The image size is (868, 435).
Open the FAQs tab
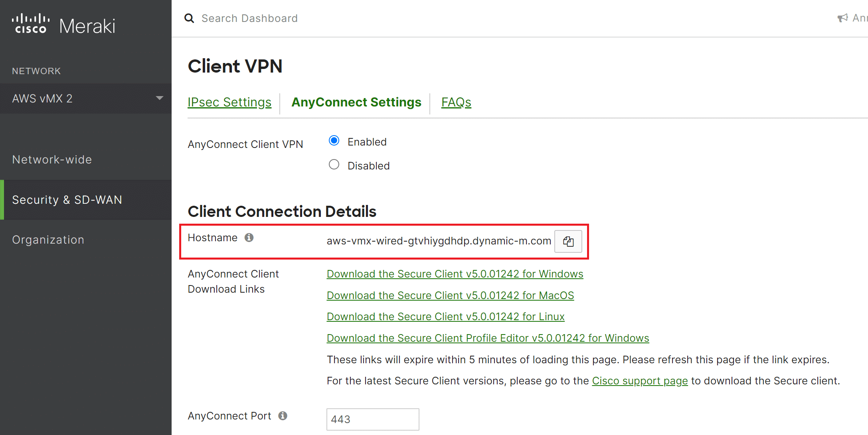coord(456,102)
